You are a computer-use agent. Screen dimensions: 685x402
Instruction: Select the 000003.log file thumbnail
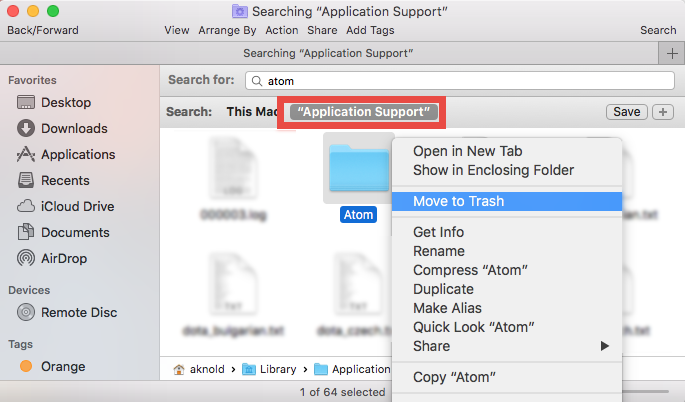(x=233, y=168)
